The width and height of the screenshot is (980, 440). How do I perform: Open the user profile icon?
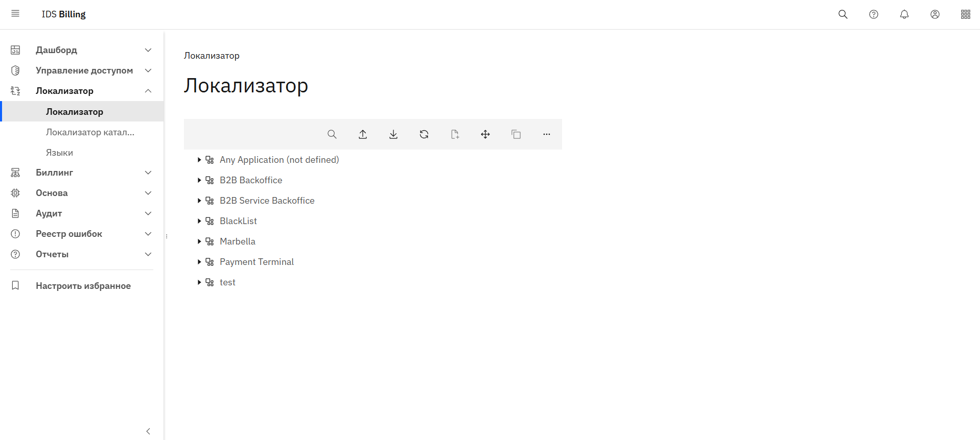[x=935, y=14]
